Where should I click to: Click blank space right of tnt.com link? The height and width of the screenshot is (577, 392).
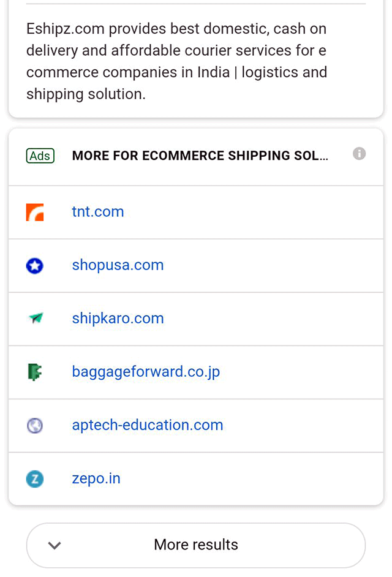[x=257, y=212]
